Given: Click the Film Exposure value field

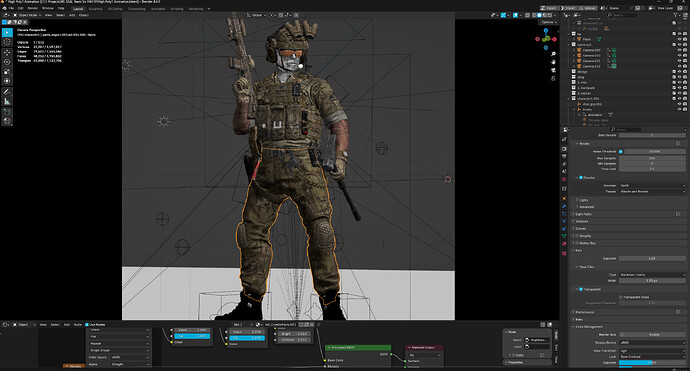Looking at the screenshot, I should pos(652,258).
